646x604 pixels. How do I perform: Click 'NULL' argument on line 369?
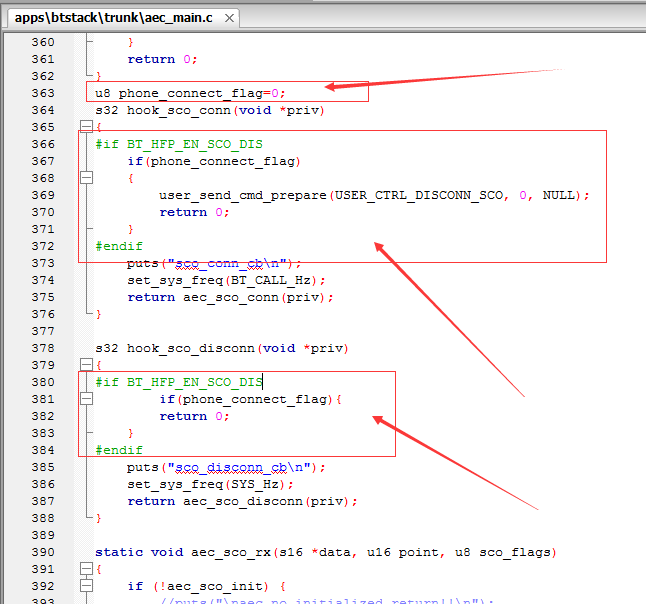(x=559, y=195)
